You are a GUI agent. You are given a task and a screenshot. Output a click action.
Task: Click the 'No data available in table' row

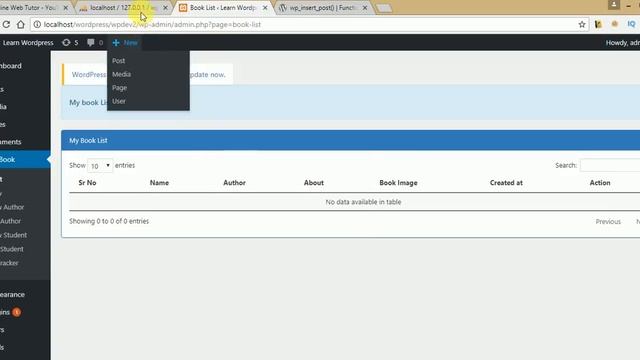355,202
